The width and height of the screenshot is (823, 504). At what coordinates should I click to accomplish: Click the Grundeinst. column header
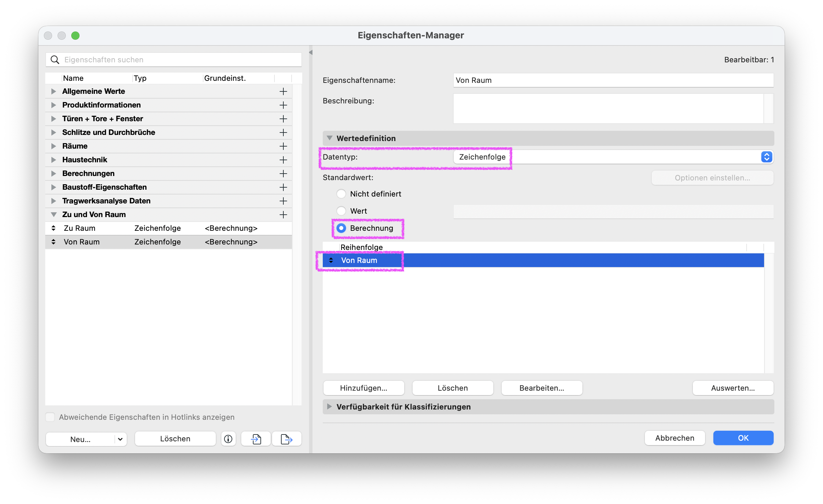click(x=239, y=78)
